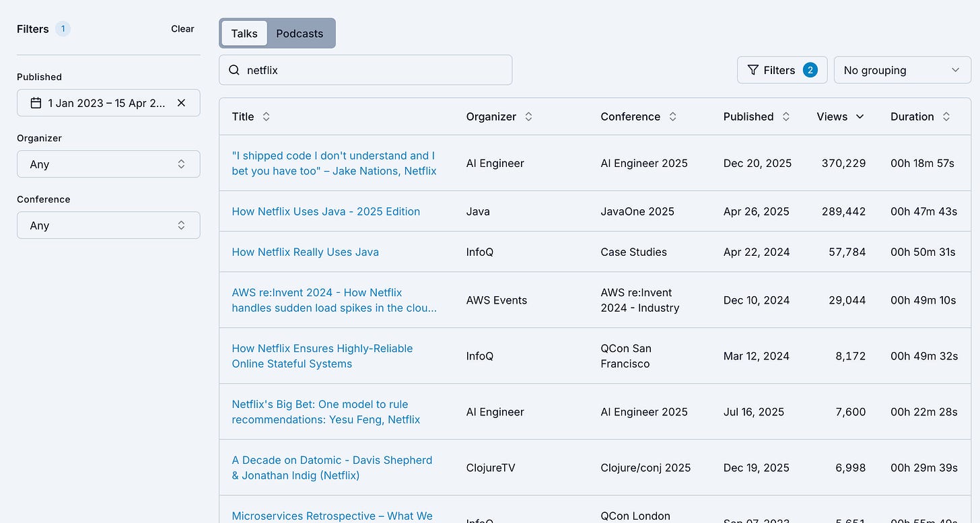Screen dimensions: 980x523
Task: Sort by Duration column arrows
Action: 946,116
